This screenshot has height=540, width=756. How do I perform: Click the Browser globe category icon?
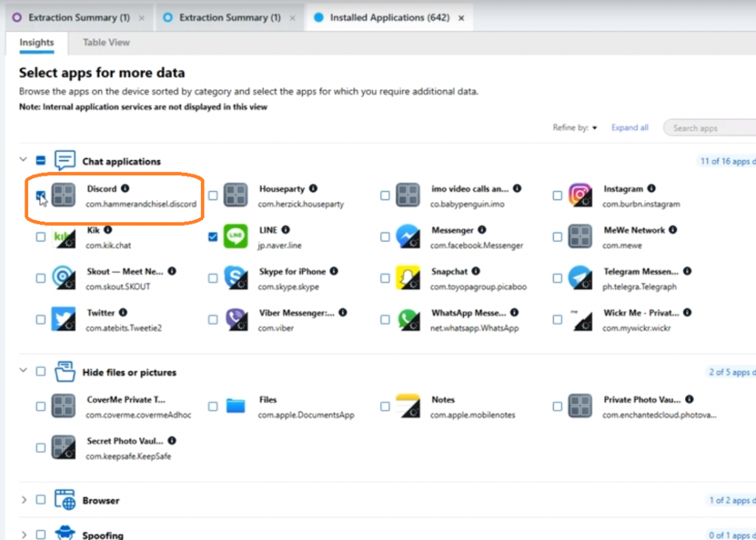65,500
